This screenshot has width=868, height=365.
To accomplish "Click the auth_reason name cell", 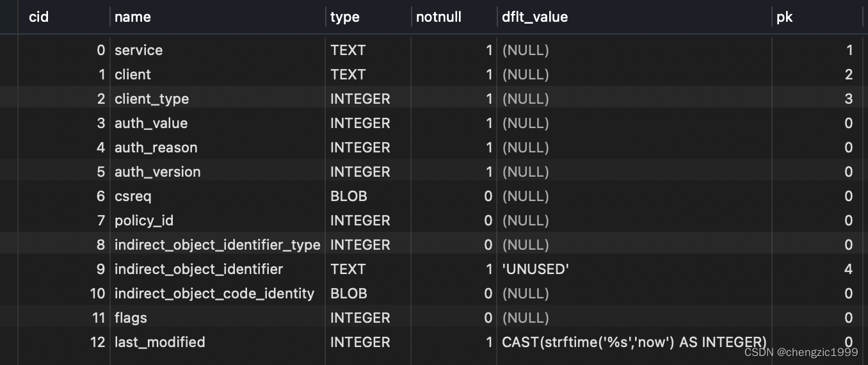I will pos(156,147).
